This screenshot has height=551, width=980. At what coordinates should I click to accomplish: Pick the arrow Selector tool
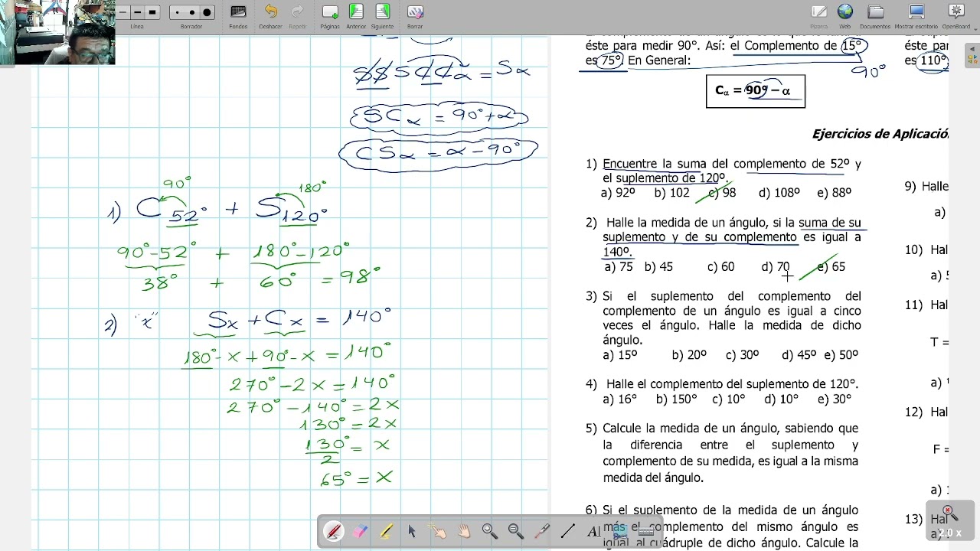[x=412, y=531]
